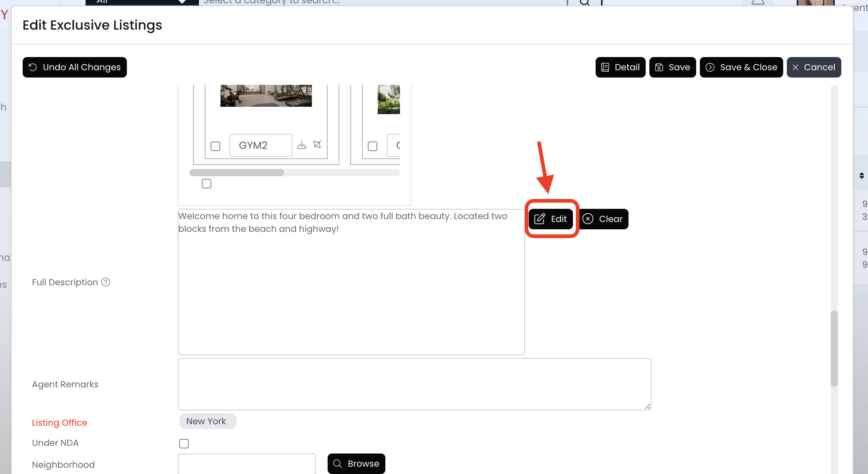Click the download icon next to GYM2
Screen dimensions: 868x474
click(302, 145)
